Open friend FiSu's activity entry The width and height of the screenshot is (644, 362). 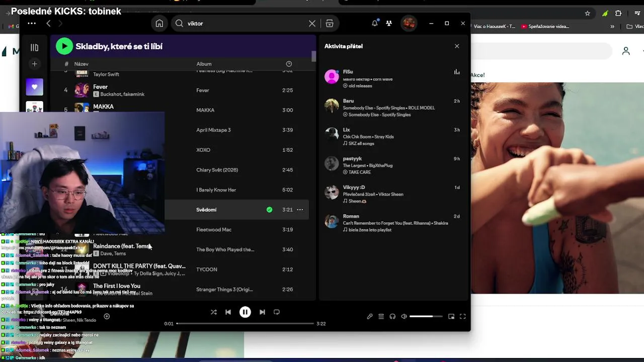click(x=392, y=79)
